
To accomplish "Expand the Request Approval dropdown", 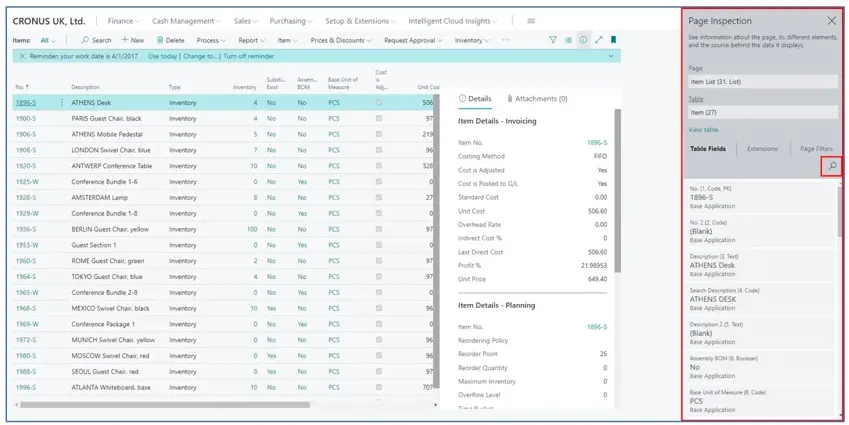I will tap(414, 40).
